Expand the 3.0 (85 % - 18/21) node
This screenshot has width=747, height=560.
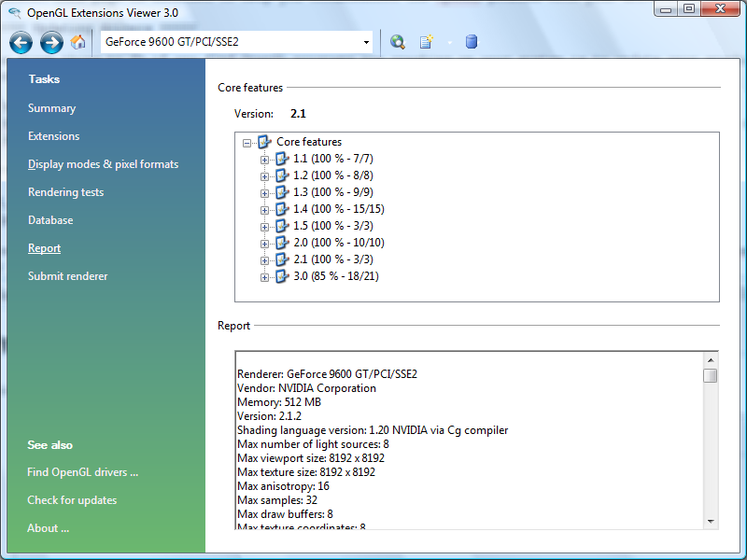tap(264, 277)
